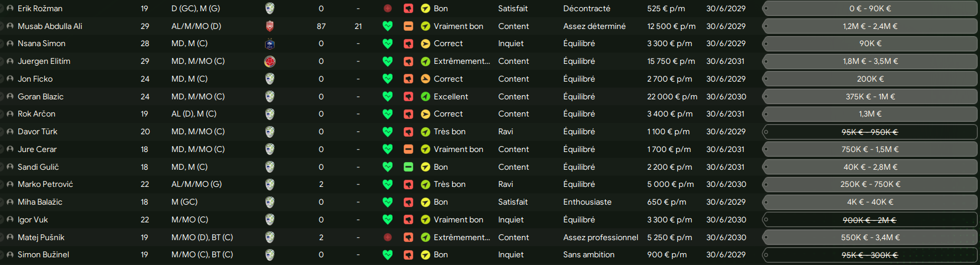Click the person icon beside Goran Blazic
This screenshot has width=980, height=265.
pyautogui.click(x=10, y=96)
